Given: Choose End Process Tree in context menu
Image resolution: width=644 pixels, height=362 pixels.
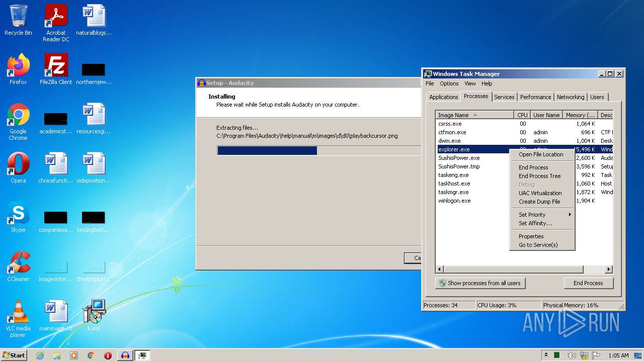Looking at the screenshot, I should point(542,176).
